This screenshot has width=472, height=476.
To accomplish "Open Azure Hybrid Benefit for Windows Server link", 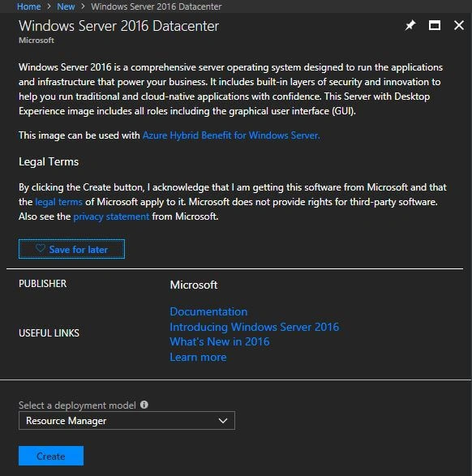I will (231, 135).
